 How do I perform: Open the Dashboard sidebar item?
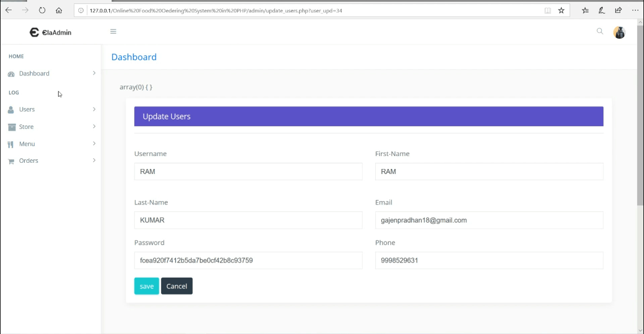pos(34,74)
